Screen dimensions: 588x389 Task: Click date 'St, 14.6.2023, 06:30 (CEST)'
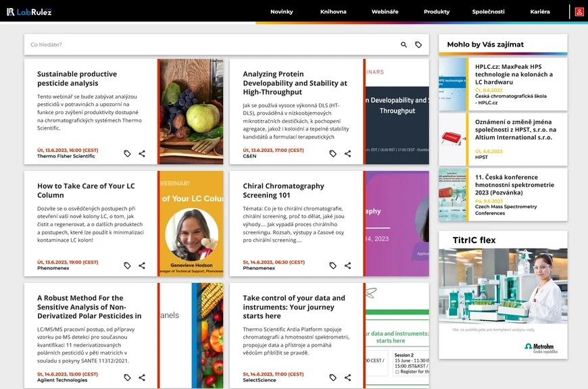pos(274,262)
